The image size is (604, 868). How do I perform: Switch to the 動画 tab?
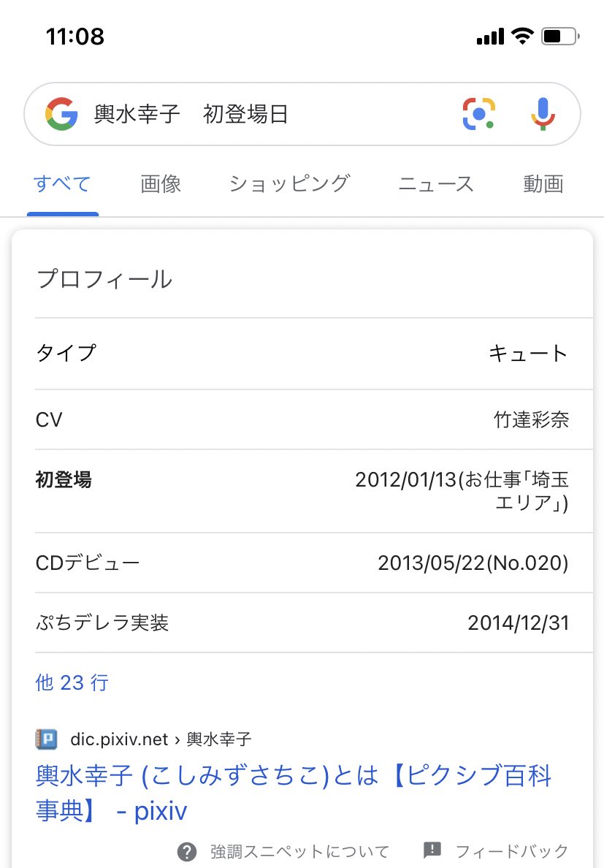pyautogui.click(x=543, y=184)
